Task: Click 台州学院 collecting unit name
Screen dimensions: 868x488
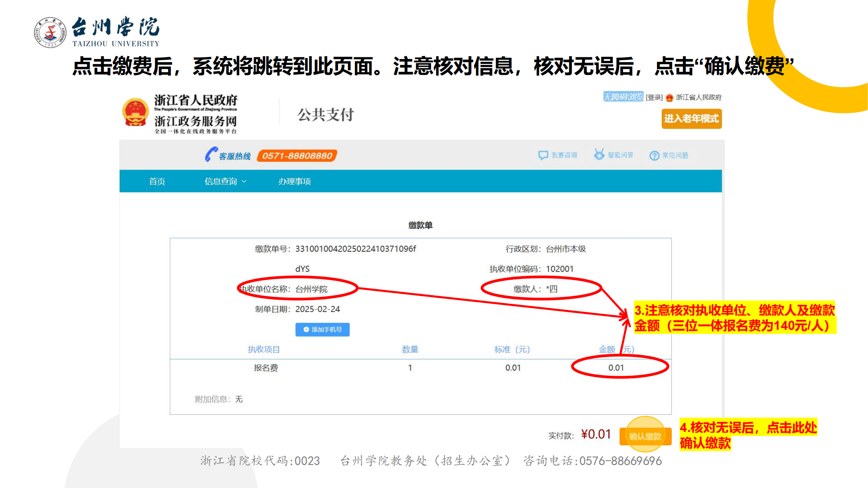Action: point(311,289)
